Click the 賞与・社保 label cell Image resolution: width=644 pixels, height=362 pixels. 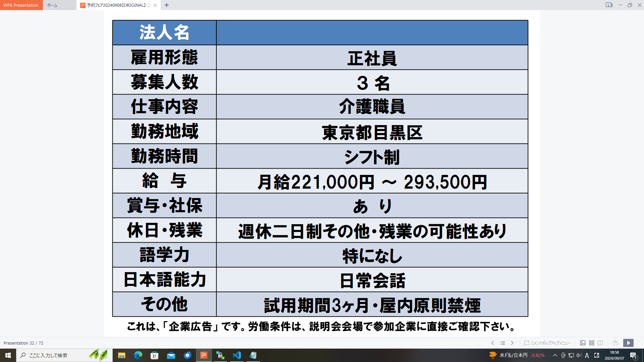(x=164, y=206)
